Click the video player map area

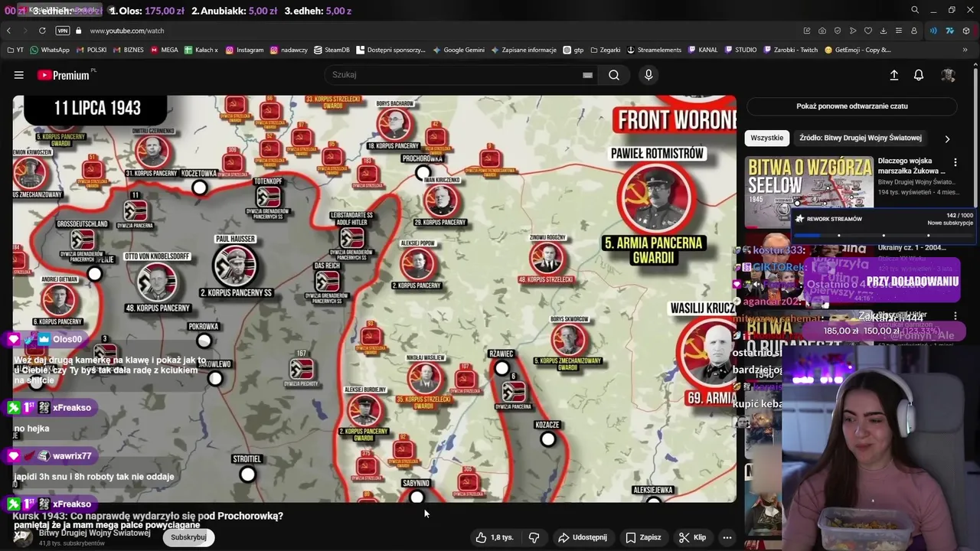click(374, 298)
